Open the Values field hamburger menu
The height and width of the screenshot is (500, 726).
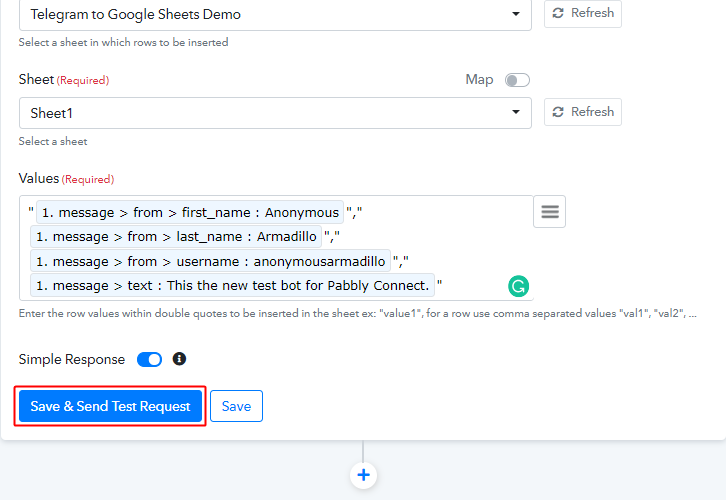pos(550,212)
